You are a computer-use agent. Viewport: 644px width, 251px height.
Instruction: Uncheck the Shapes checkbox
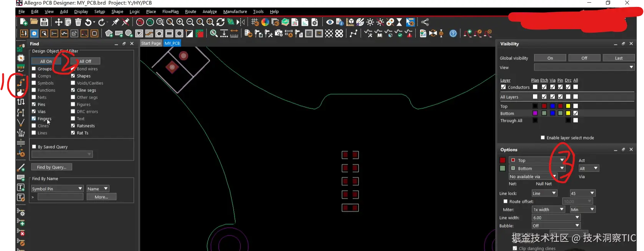click(73, 76)
